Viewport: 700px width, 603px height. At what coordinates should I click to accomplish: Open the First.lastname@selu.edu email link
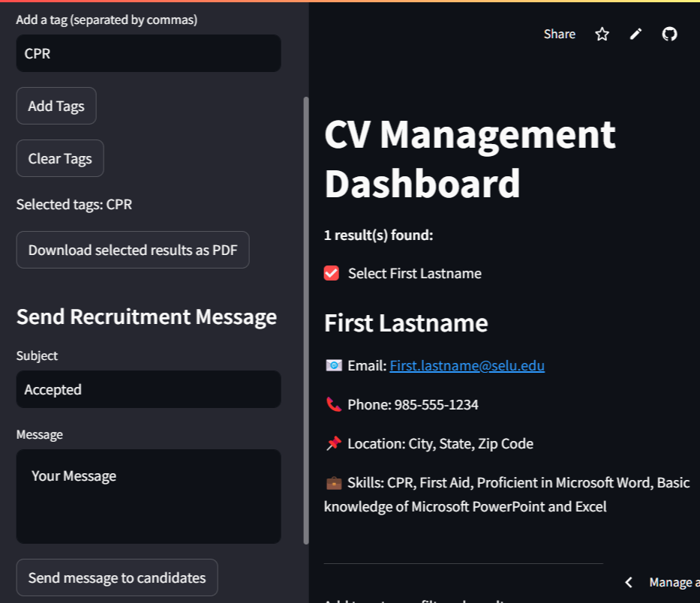point(467,365)
